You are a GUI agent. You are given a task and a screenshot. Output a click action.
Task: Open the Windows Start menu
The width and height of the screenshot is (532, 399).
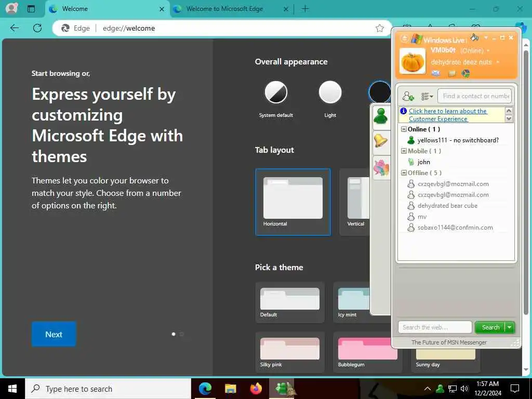click(12, 389)
